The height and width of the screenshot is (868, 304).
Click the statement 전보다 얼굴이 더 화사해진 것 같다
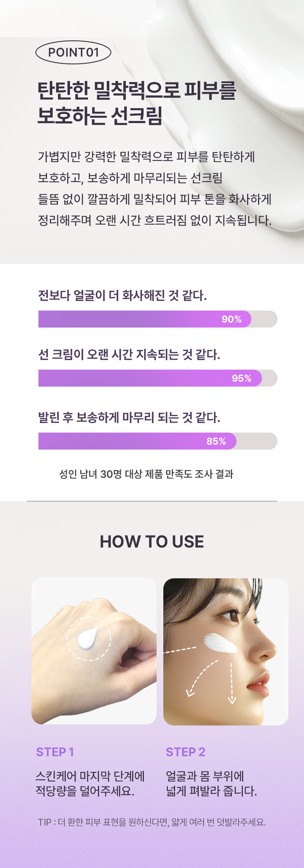122,295
